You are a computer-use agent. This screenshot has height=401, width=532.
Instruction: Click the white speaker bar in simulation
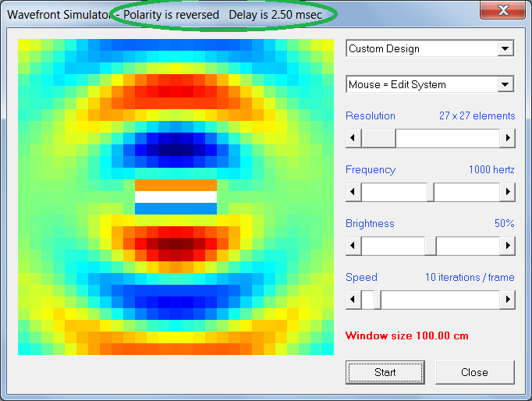click(x=176, y=197)
